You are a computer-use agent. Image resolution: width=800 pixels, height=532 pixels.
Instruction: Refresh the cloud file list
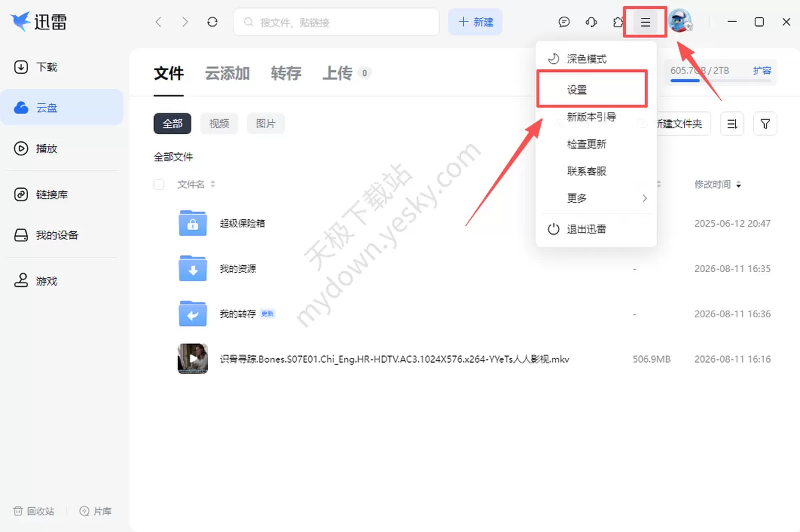(x=212, y=22)
